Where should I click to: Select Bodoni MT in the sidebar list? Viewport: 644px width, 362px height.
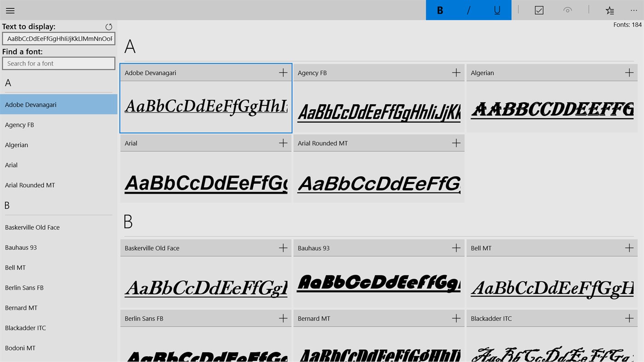pos(58,348)
